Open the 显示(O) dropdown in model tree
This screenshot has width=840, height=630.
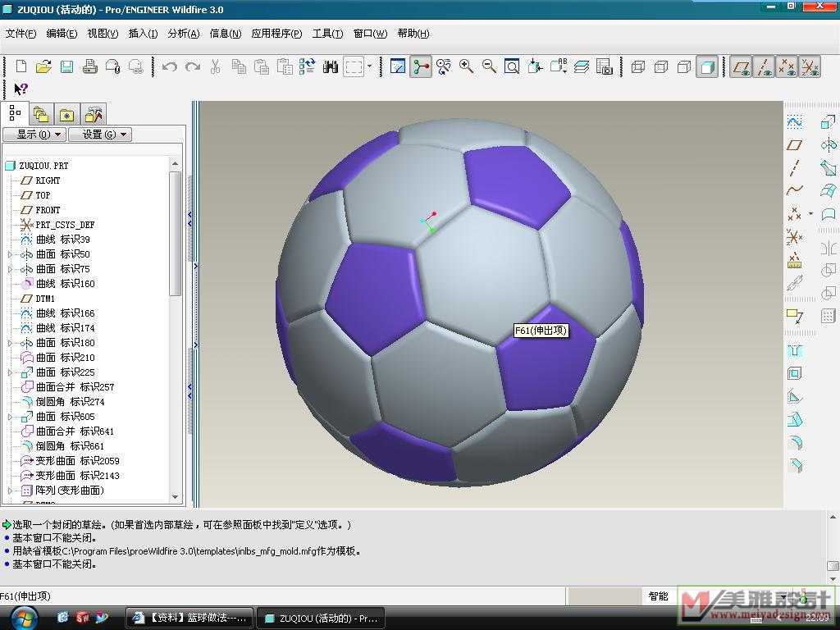[34, 134]
